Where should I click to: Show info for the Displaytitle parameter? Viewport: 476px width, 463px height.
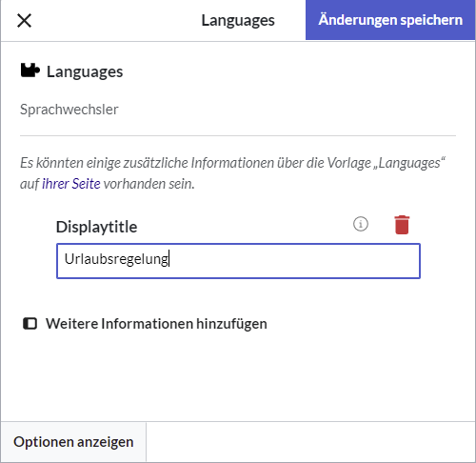(361, 224)
